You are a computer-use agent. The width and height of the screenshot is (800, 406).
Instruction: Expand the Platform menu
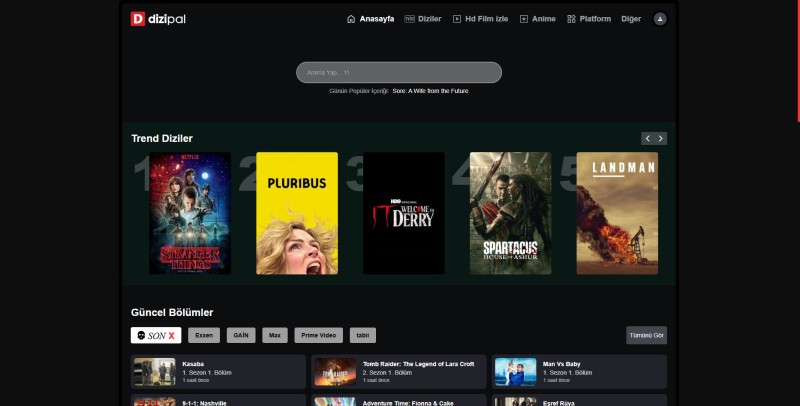click(x=589, y=19)
